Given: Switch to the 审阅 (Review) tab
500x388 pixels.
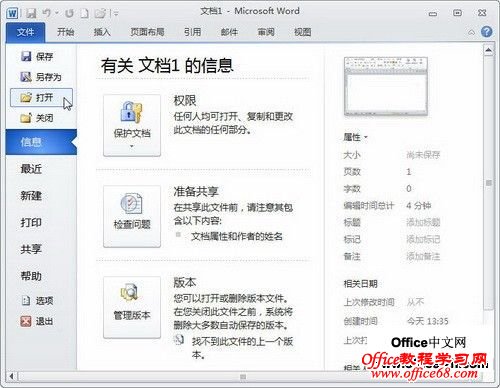Looking at the screenshot, I should pos(266,32).
